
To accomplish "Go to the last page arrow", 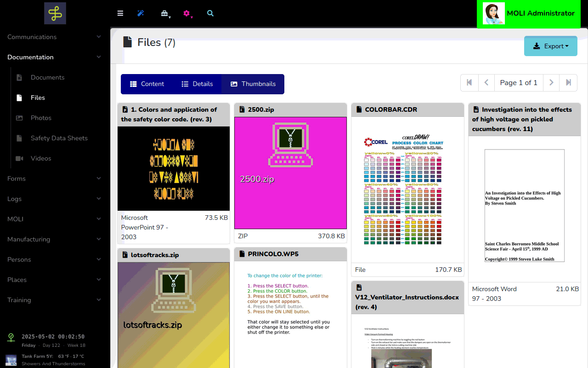I will (x=568, y=83).
